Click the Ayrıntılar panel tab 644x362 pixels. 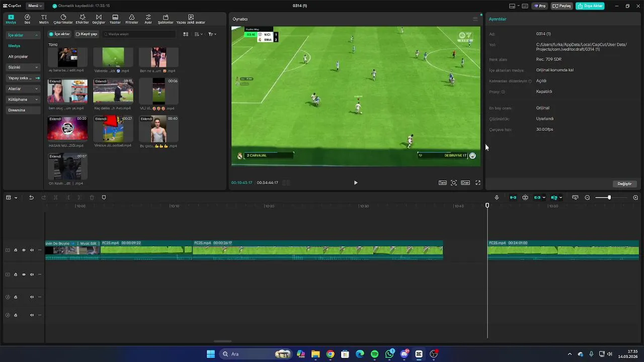[498, 19]
